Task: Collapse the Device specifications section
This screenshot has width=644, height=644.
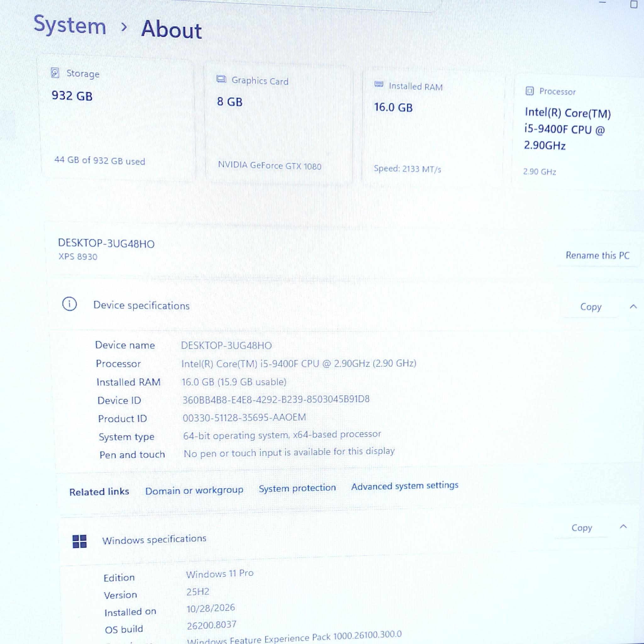Action: coord(633,307)
